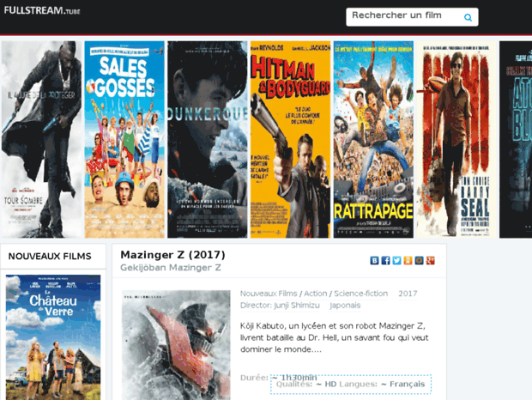Open the Science-fiction genre link

click(360, 294)
